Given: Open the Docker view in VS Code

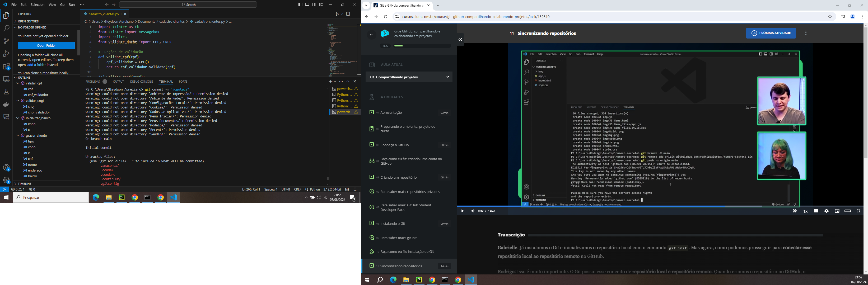Looking at the screenshot, I should click(6, 105).
